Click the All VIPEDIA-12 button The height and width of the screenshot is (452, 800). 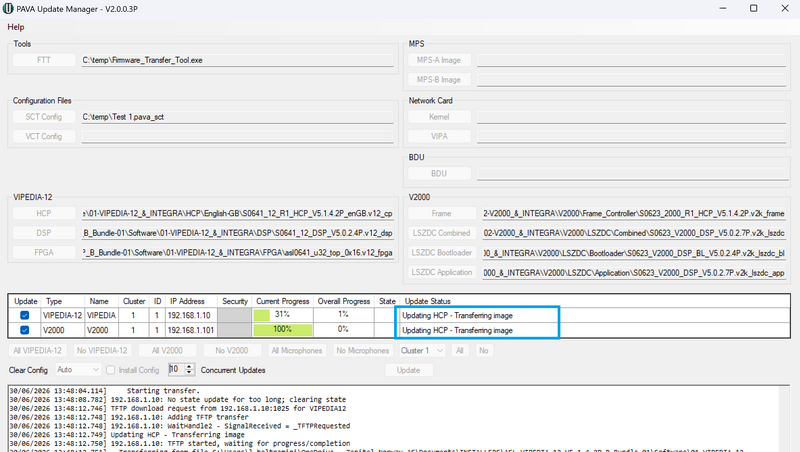pyautogui.click(x=38, y=350)
